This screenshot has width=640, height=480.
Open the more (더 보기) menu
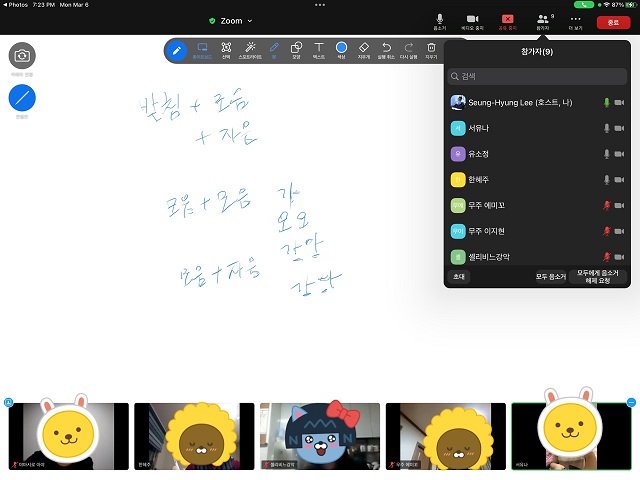576,22
